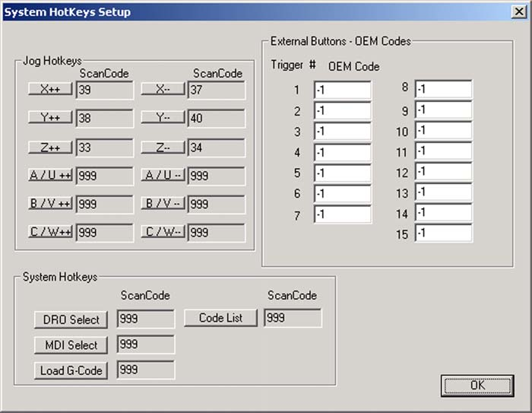
Task: Click OEM Code field for trigger 1
Action: click(x=342, y=90)
